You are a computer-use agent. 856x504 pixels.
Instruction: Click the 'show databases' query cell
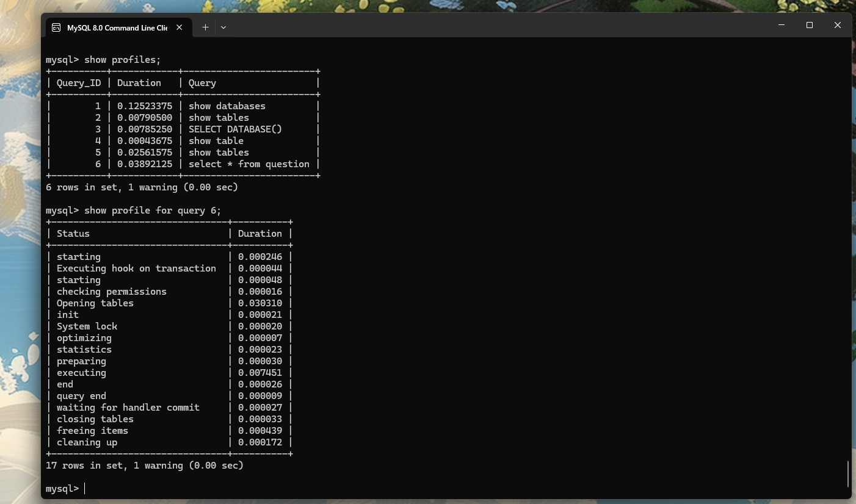[x=227, y=106]
